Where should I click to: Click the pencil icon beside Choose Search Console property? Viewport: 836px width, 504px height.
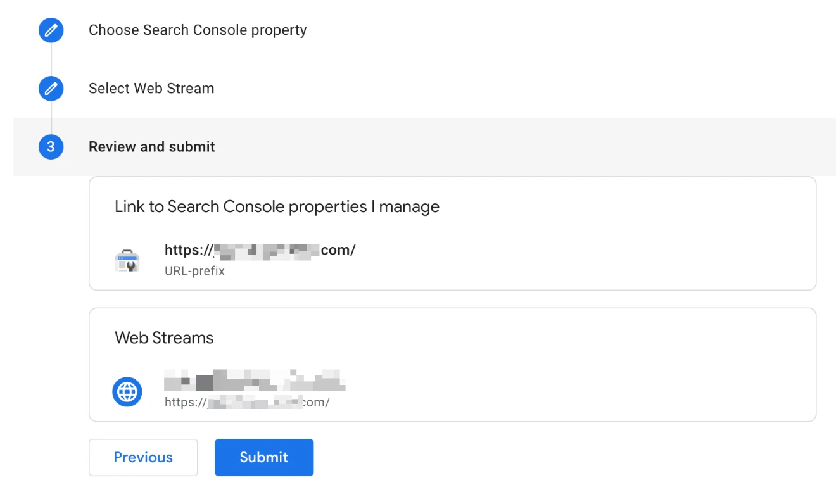coord(51,30)
